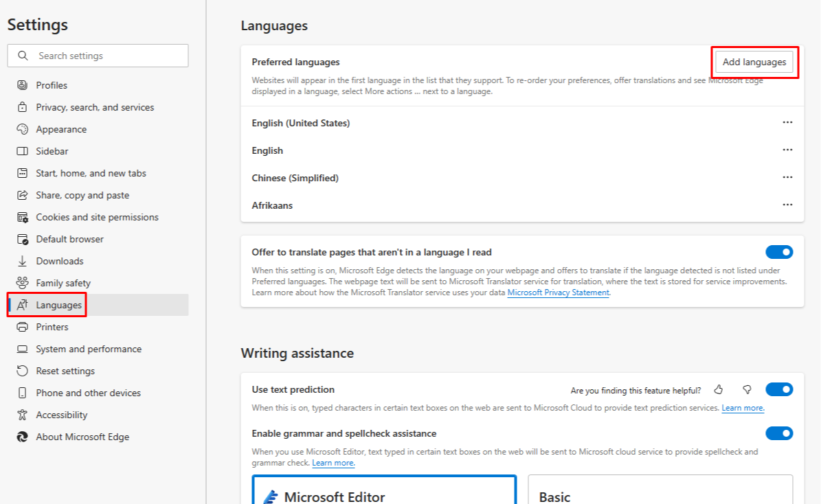Viewport: 821px width, 504px height.
Task: Open more actions for English (United States)
Action: pos(787,122)
